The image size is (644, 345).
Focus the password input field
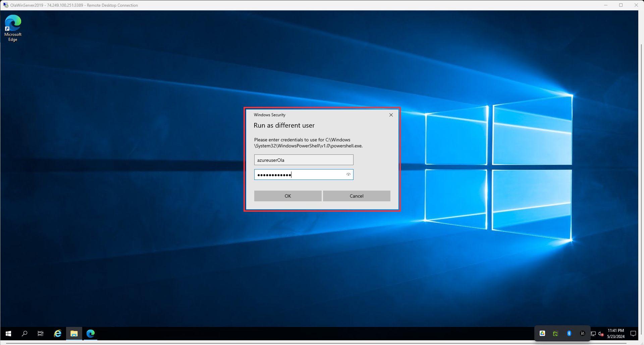point(304,175)
